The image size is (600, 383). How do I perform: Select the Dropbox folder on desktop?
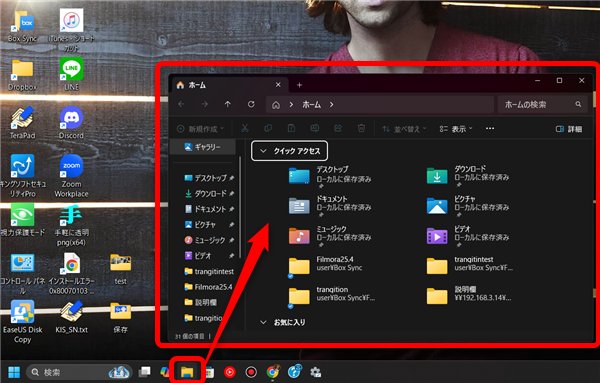coord(23,74)
